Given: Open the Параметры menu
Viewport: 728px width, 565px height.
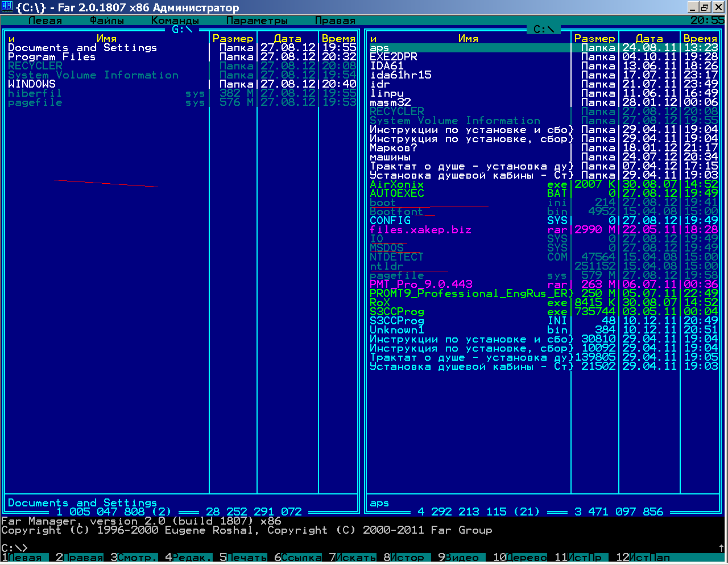Looking at the screenshot, I should pos(257,20).
